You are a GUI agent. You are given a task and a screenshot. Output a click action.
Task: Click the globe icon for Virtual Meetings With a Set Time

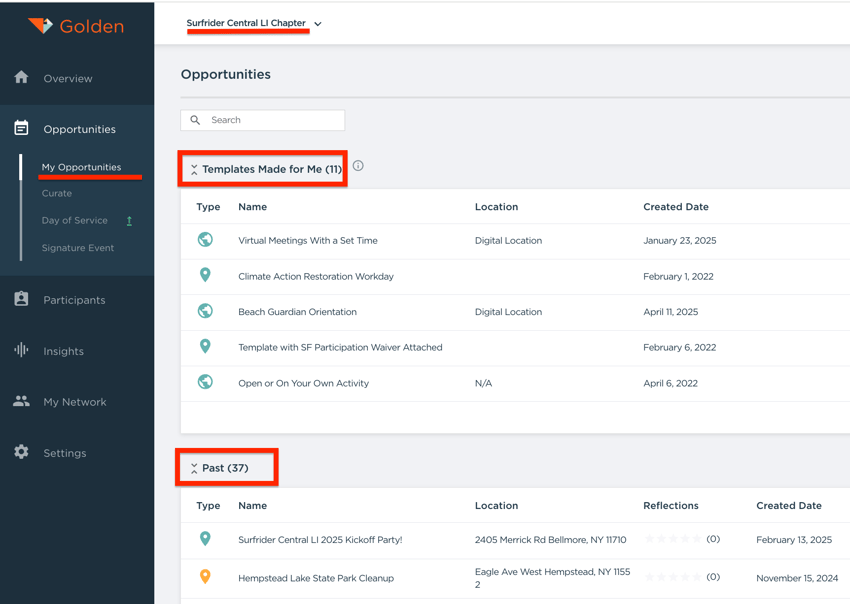pos(205,239)
